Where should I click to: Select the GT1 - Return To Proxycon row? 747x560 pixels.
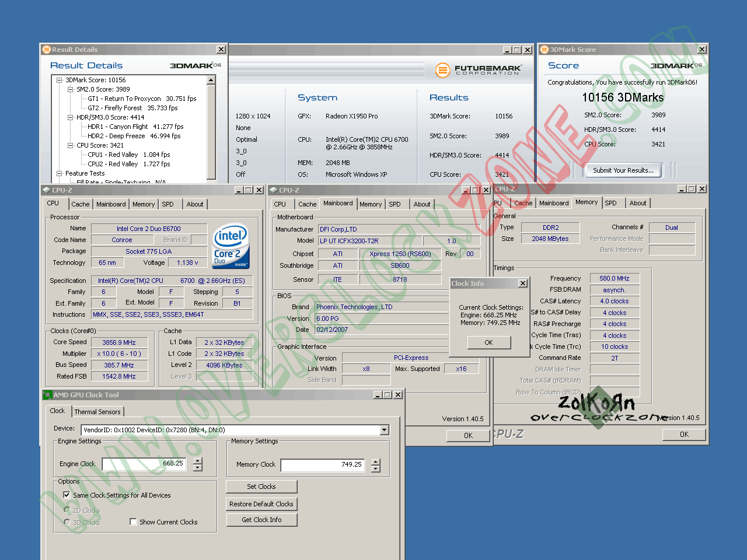142,99
